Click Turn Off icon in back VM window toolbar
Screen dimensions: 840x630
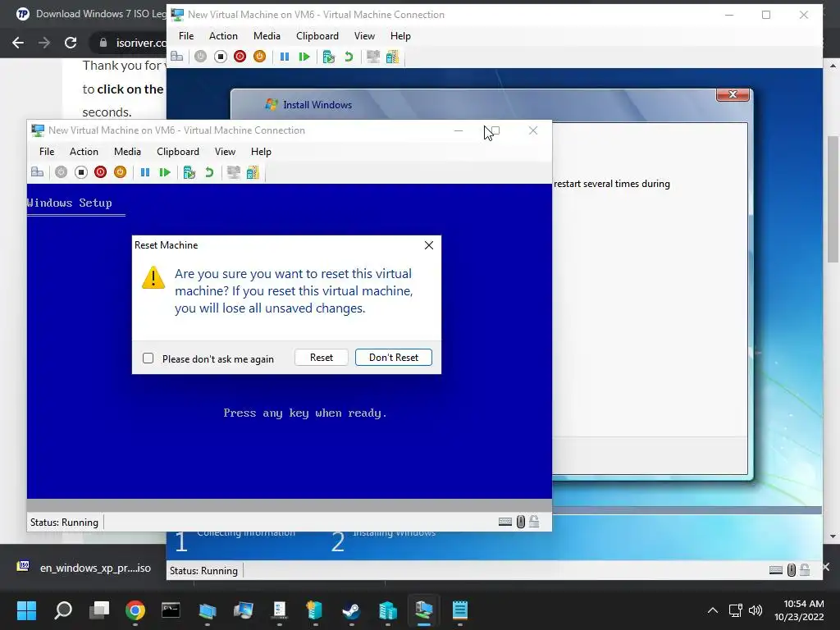220,57
